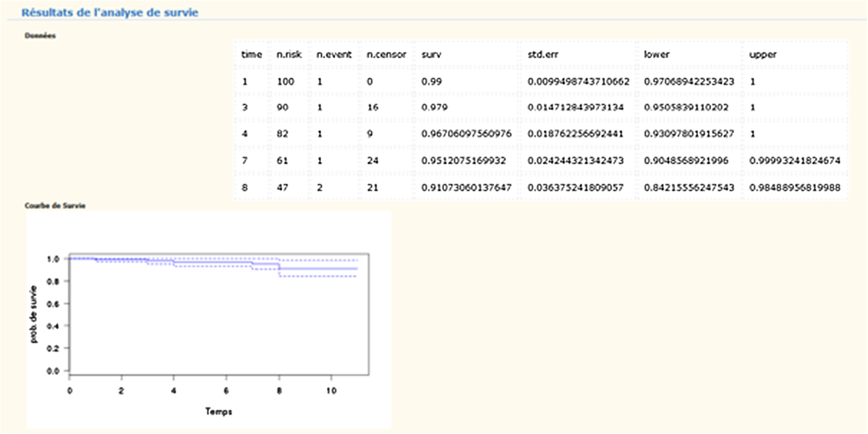Click std.err value 0.018762256692441
Viewport: 868px width, 434px height.
[576, 134]
